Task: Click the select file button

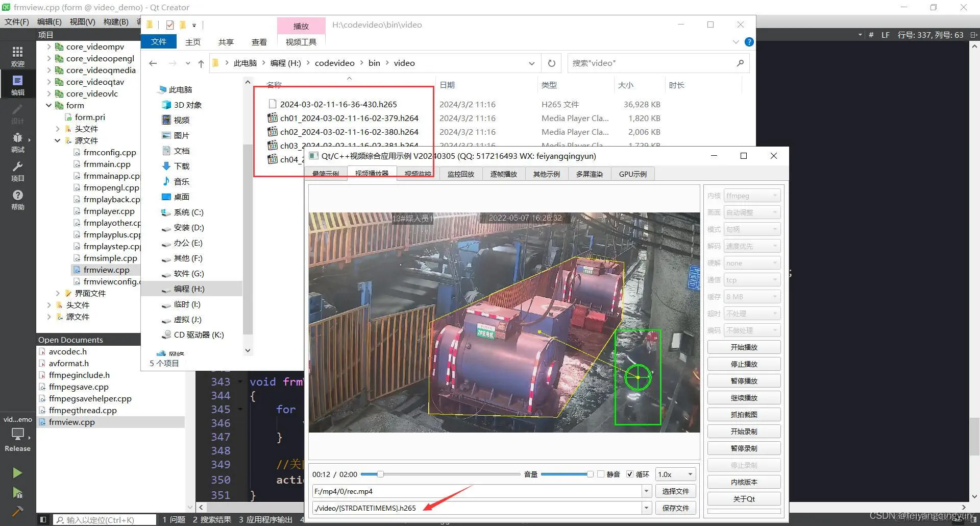Action: (675, 491)
